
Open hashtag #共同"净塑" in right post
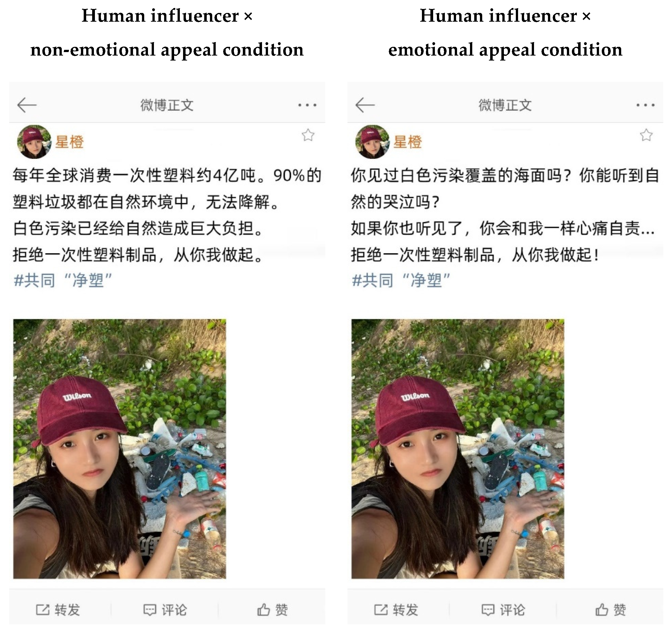(x=401, y=280)
